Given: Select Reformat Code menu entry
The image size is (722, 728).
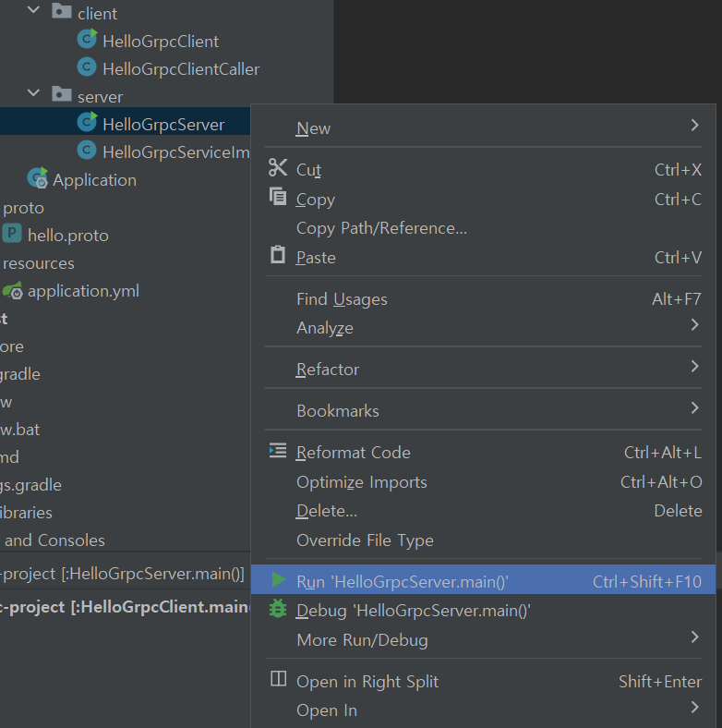Looking at the screenshot, I should pyautogui.click(x=483, y=453).
